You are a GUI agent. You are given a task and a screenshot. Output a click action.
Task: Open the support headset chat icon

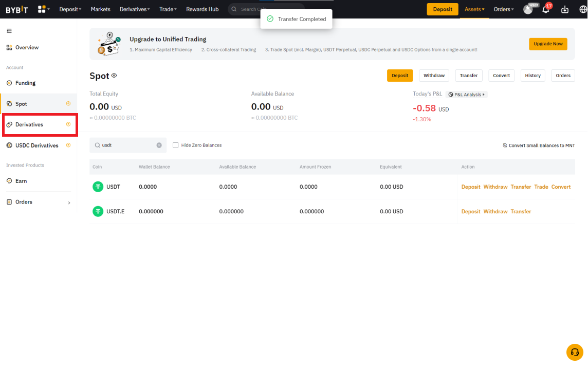tap(575, 352)
